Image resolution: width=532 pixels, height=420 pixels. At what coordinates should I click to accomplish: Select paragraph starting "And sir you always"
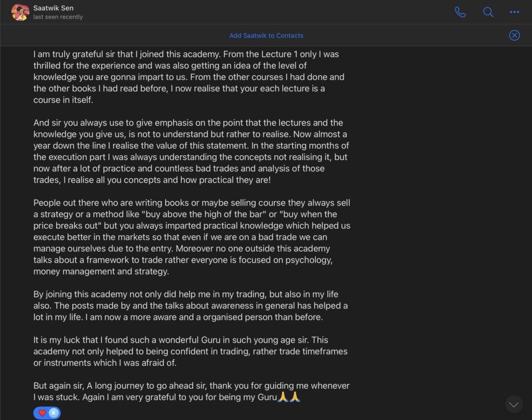tap(191, 151)
